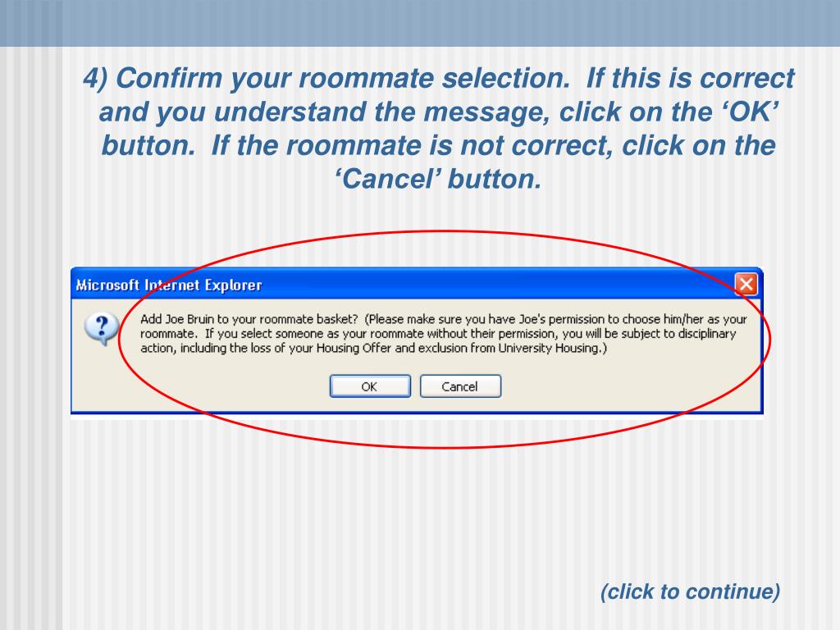Viewport: 840px width, 630px height.
Task: Click the top edge of the red ellipse annotation
Action: point(445,231)
